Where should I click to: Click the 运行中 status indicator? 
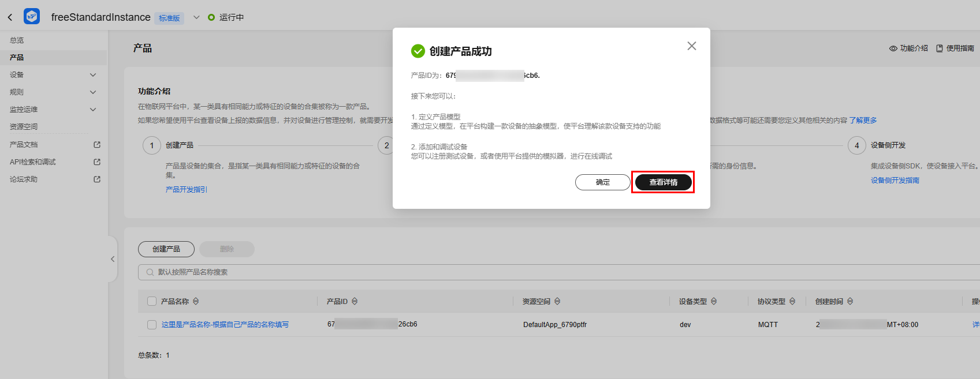[226, 17]
